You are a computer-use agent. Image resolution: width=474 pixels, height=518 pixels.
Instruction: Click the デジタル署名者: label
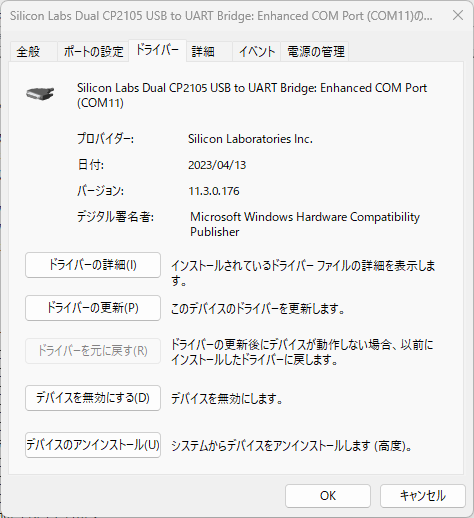[x=115, y=217]
